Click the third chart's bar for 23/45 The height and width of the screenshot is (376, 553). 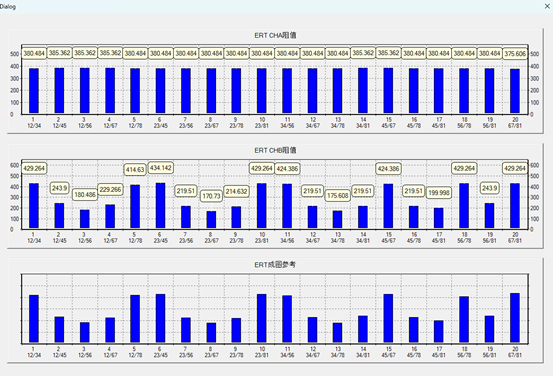coord(160,318)
